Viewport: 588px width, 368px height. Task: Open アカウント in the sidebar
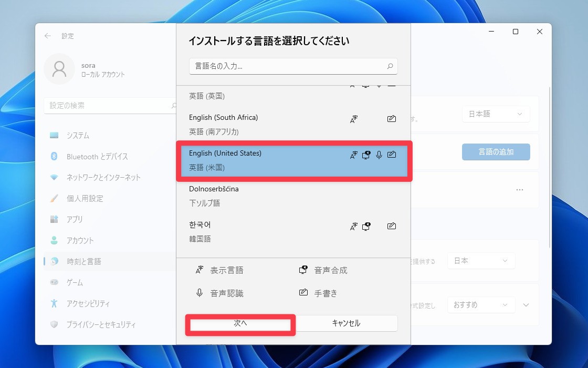coord(109,240)
